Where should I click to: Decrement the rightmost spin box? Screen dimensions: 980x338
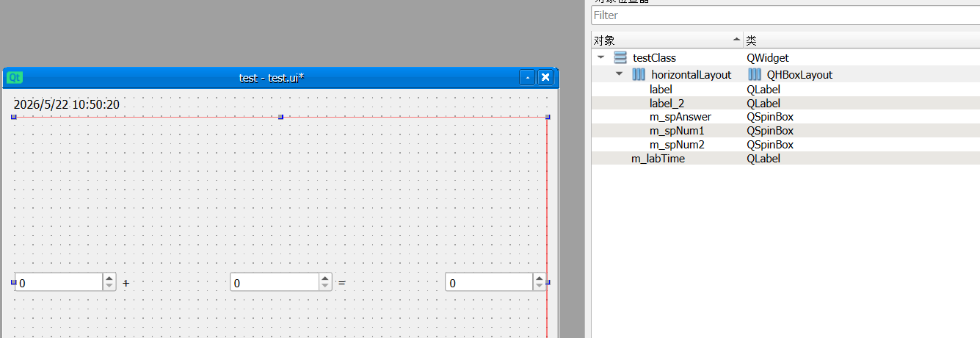[540, 287]
